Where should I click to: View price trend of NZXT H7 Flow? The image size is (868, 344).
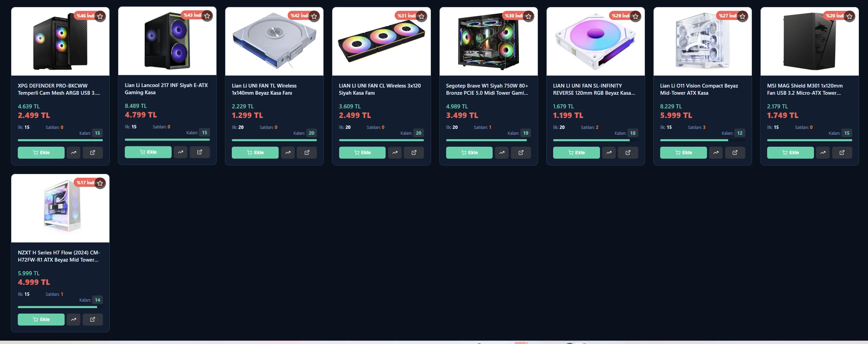74,319
